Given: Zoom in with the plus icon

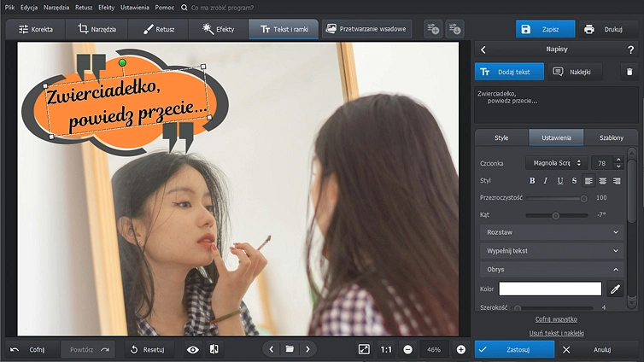Looking at the screenshot, I should click(461, 349).
